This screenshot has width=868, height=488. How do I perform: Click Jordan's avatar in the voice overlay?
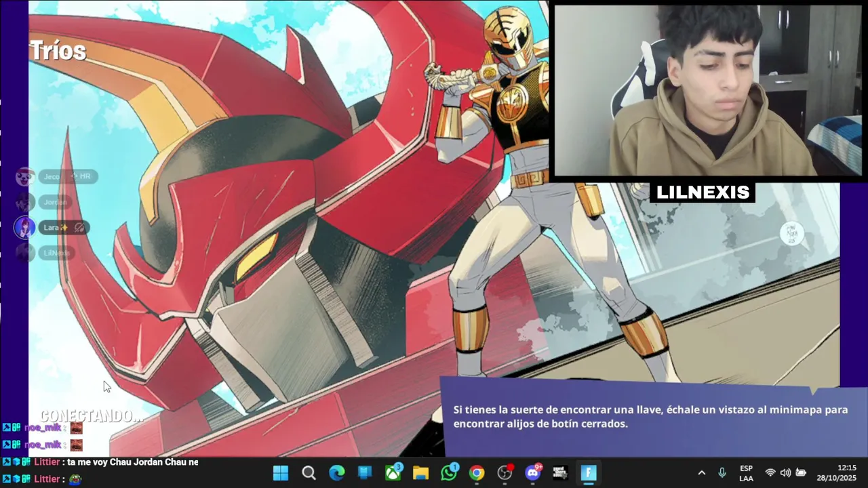click(x=25, y=202)
